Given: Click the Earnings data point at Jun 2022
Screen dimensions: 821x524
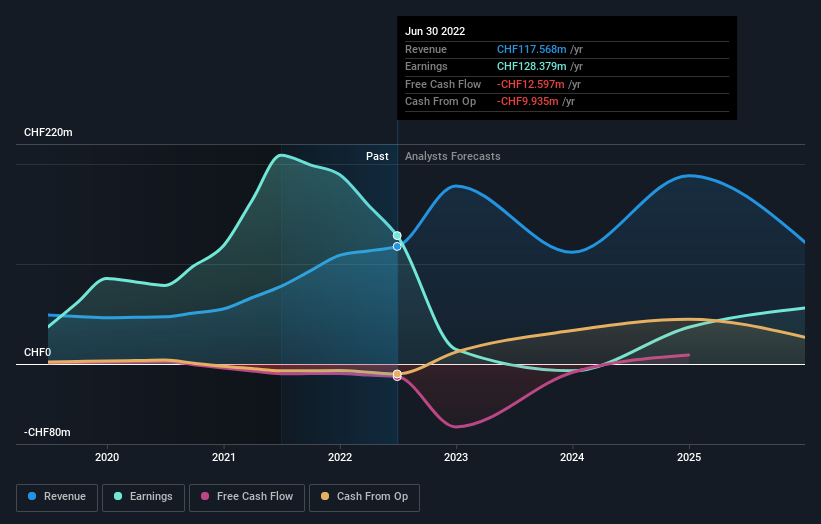Looking at the screenshot, I should (x=397, y=236).
